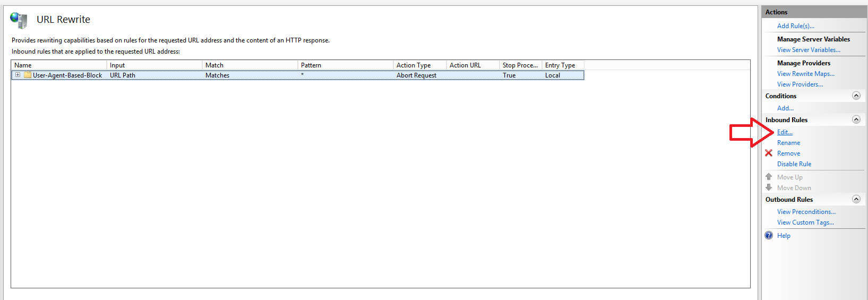Click the URL Rewrite globe server icon
Viewport: 868px width, 300px height.
click(19, 20)
